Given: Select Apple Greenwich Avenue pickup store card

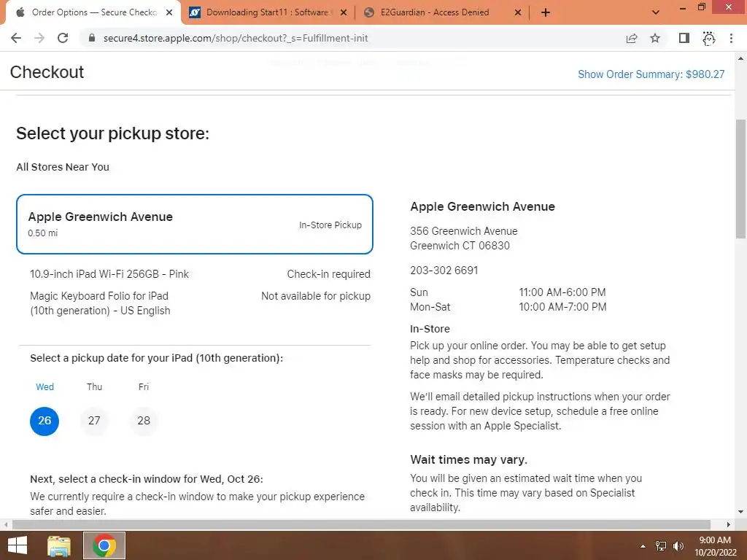Looking at the screenshot, I should pos(194,224).
